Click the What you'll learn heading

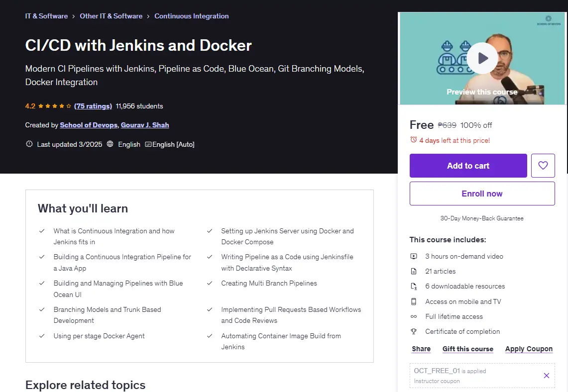click(x=83, y=208)
